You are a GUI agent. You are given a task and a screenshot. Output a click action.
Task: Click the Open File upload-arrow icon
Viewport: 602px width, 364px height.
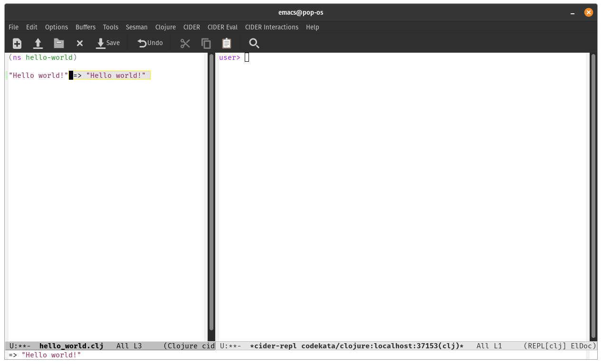click(x=38, y=43)
